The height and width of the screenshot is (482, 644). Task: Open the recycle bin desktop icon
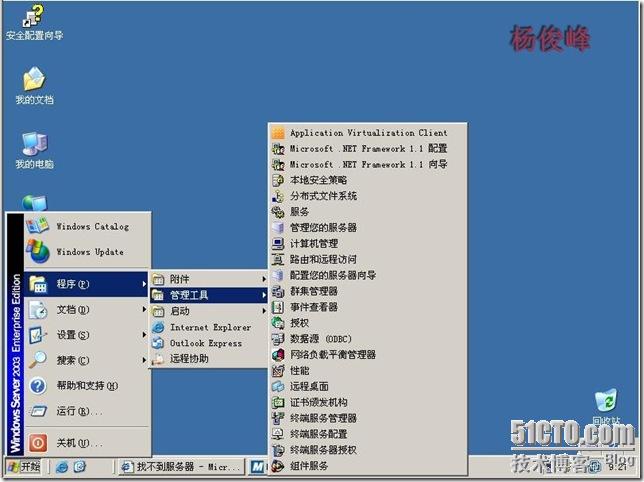coord(606,407)
